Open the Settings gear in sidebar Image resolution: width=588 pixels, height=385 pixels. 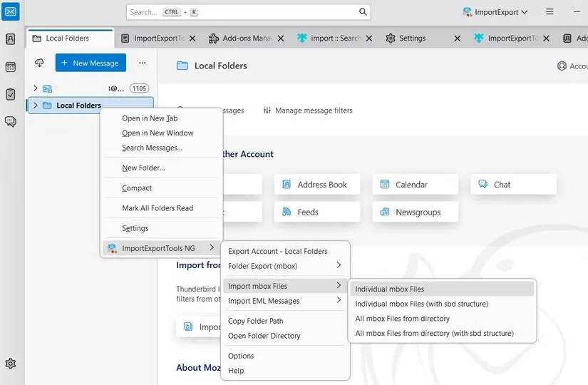click(11, 363)
